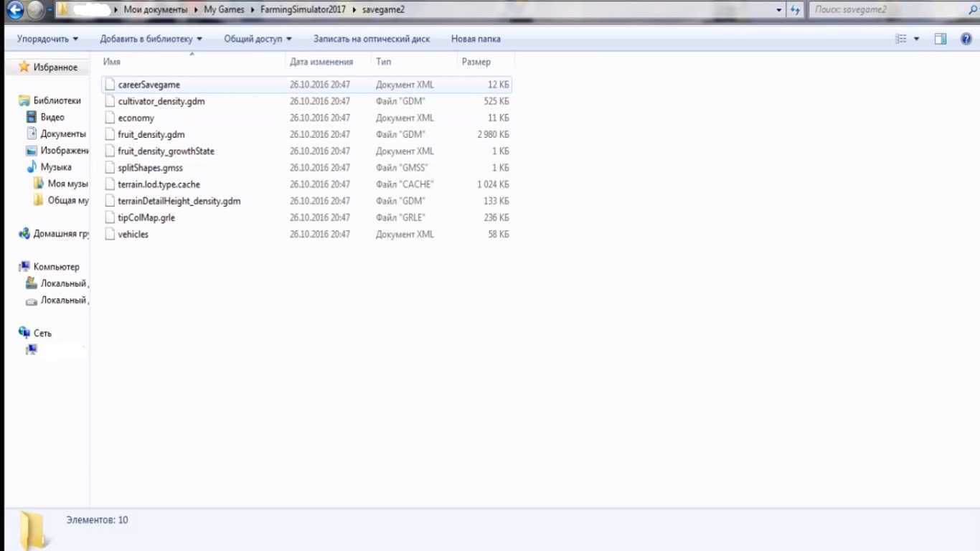Sort files by Размер column header
Image resolution: width=980 pixels, height=551 pixels.
[476, 62]
